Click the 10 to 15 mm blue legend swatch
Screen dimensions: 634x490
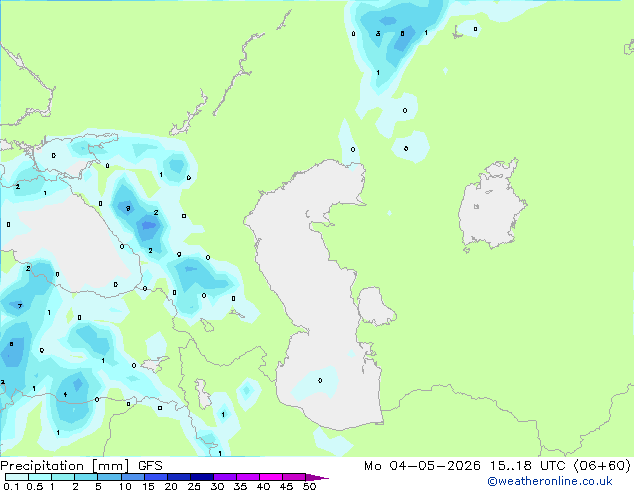coord(133,477)
